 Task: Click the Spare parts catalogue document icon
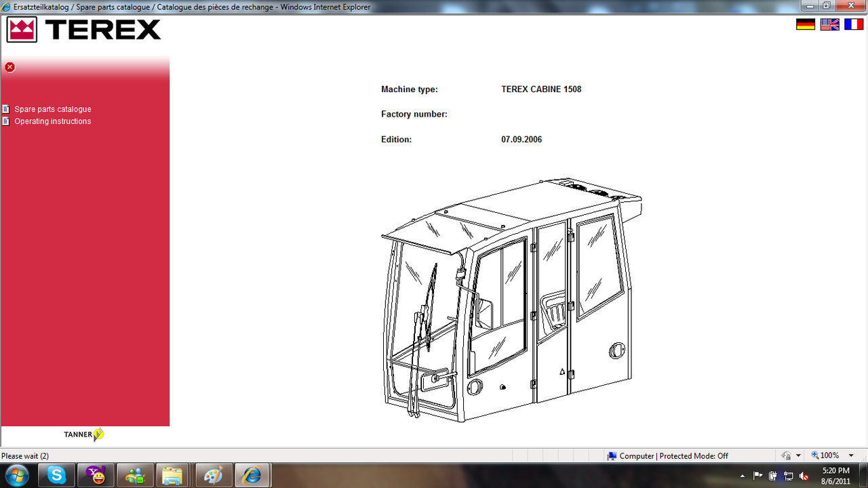point(6,109)
